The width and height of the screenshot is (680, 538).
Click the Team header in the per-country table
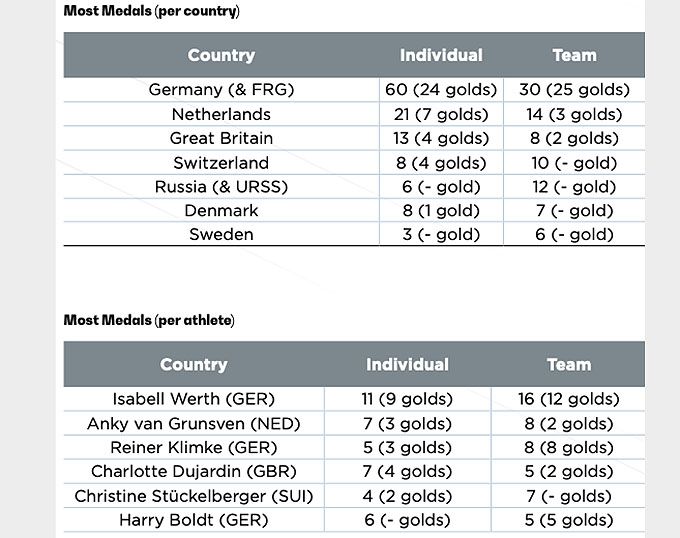point(574,55)
